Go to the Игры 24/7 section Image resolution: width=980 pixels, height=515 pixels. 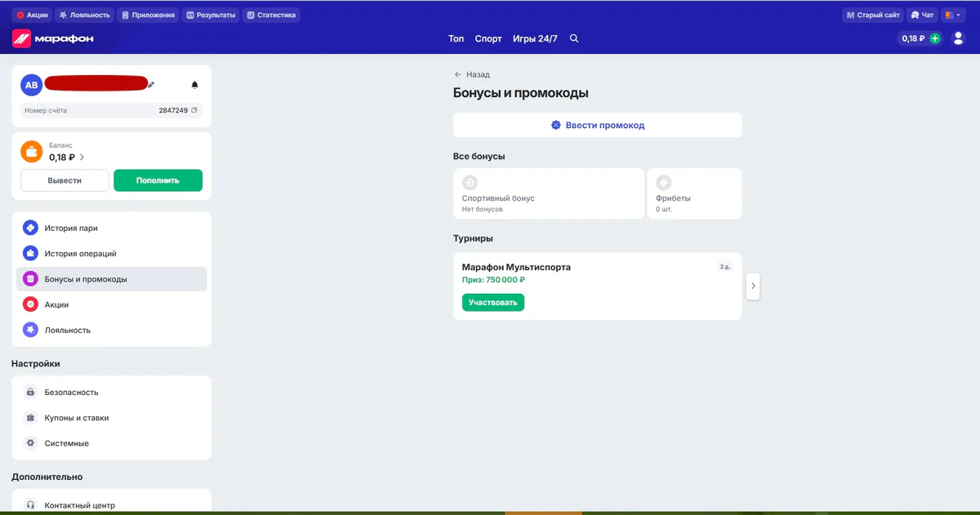coord(535,38)
